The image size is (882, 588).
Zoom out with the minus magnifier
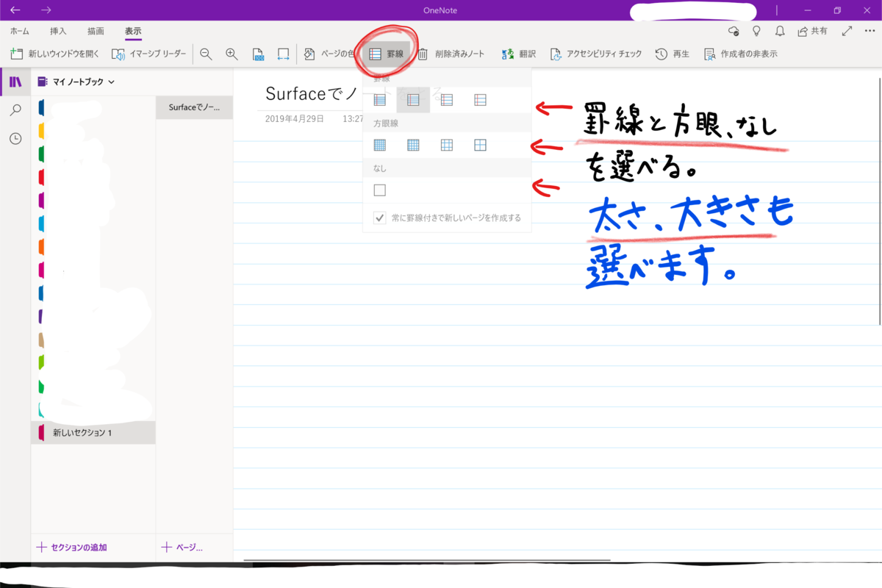[x=206, y=54]
